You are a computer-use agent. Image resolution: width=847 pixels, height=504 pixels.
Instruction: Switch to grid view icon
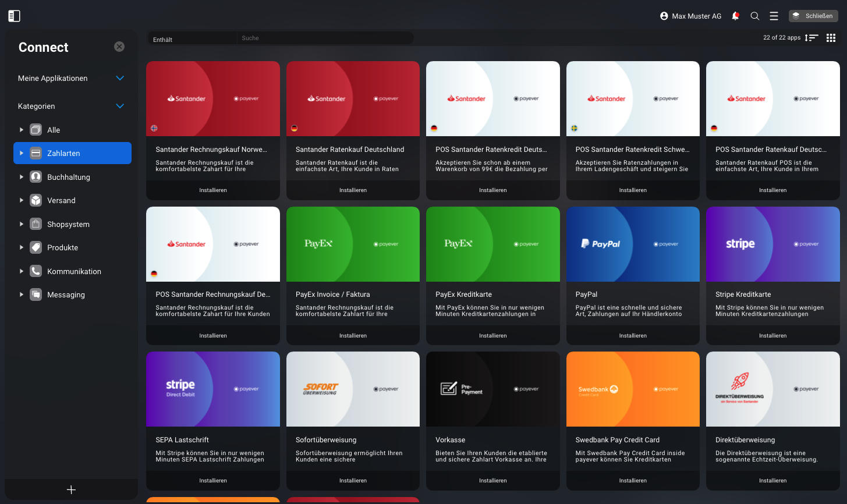[x=831, y=38]
